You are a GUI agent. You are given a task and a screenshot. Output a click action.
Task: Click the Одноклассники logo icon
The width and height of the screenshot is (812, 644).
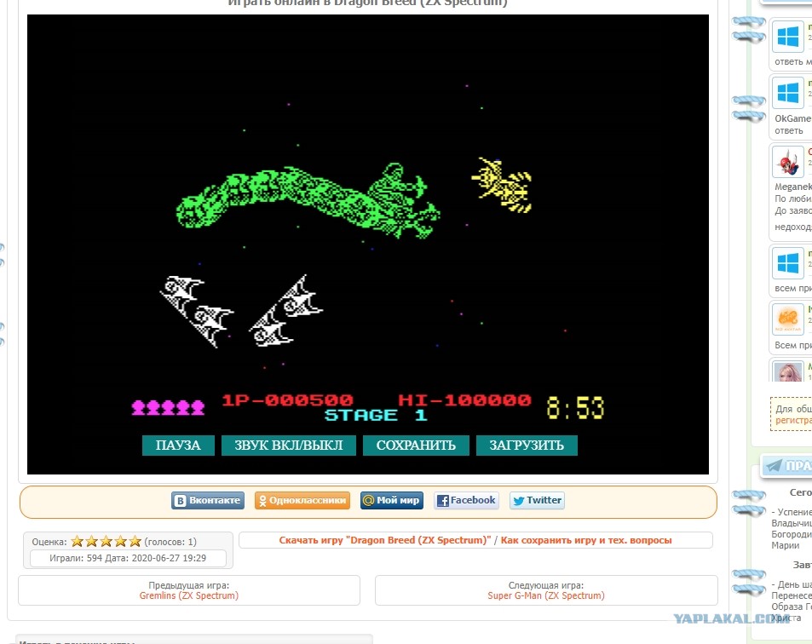click(262, 501)
